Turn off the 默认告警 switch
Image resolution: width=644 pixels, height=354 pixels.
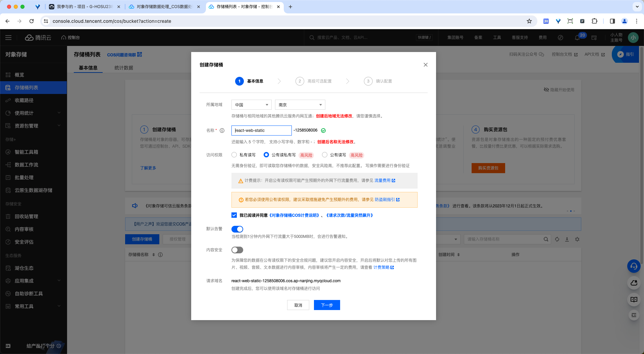(237, 229)
